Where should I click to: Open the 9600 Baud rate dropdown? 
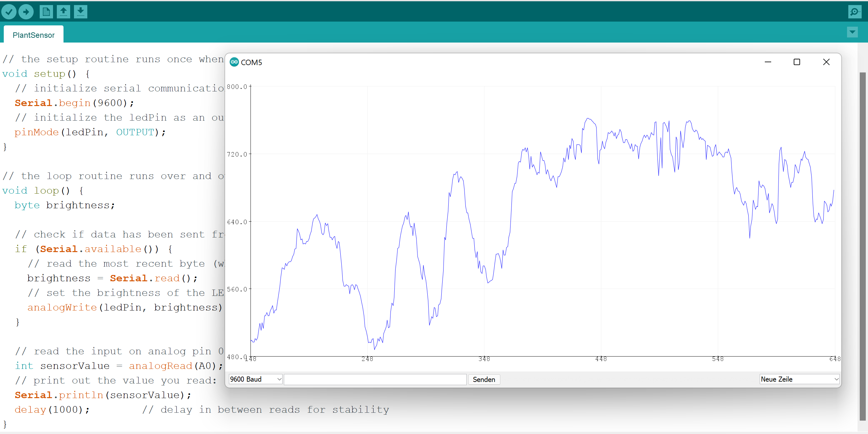pyautogui.click(x=255, y=379)
